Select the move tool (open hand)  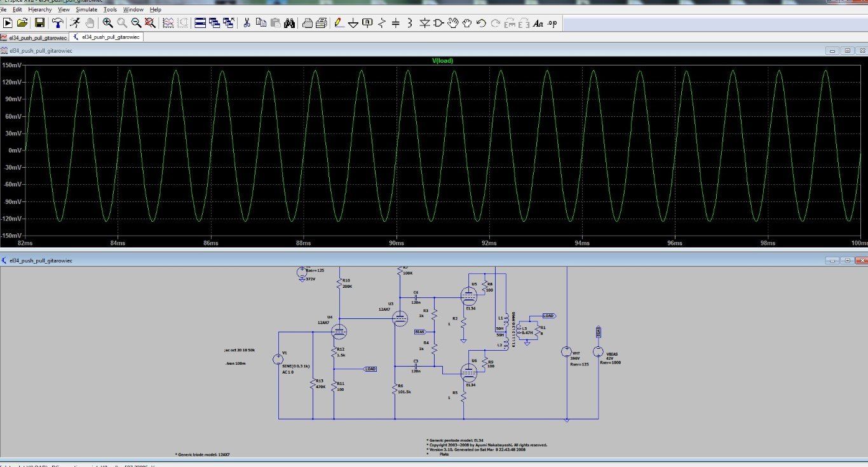point(453,23)
